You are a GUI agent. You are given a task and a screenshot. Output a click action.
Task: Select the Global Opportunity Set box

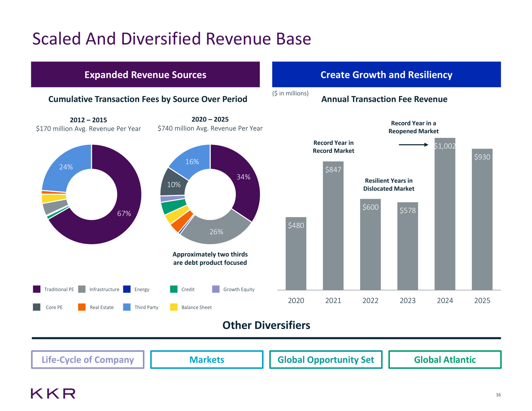click(x=326, y=360)
